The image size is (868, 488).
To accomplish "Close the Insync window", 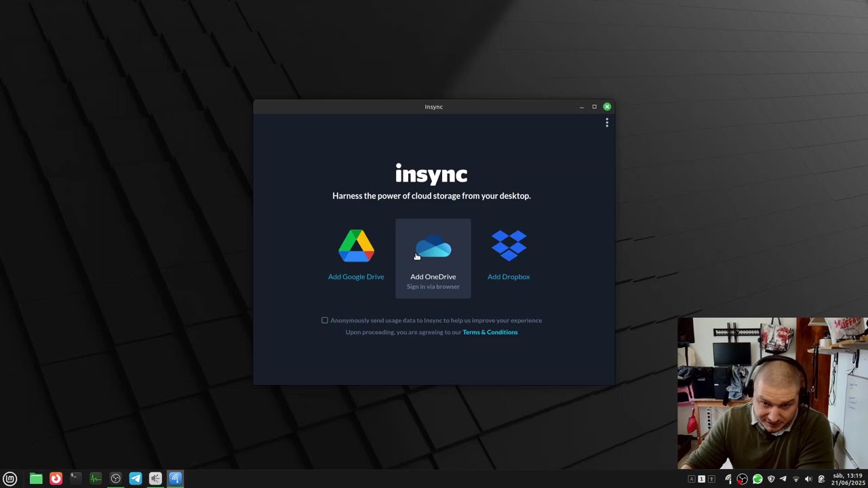I will 607,106.
